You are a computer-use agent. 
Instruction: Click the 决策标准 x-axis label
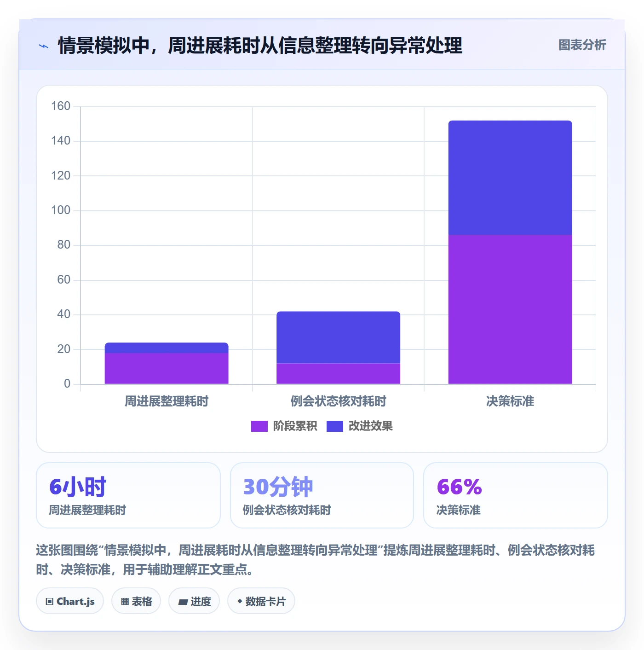click(510, 401)
